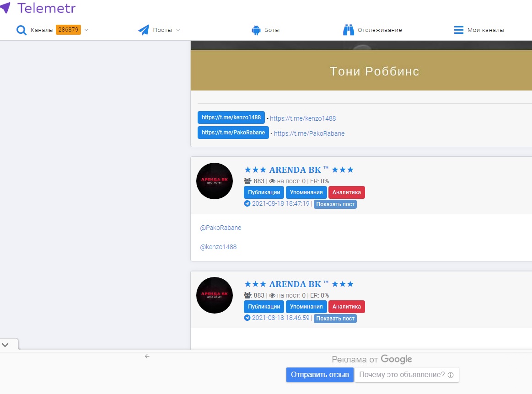Open the Боты menu item

pos(272,30)
